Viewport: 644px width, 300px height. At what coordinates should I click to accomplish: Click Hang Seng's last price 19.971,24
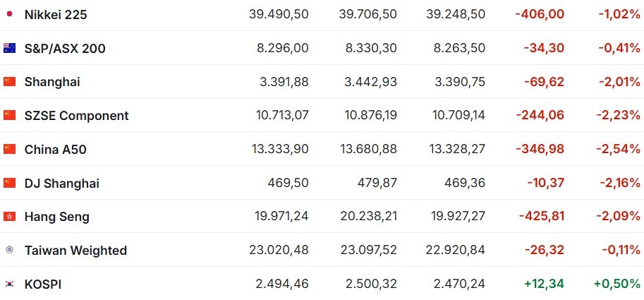(x=279, y=216)
